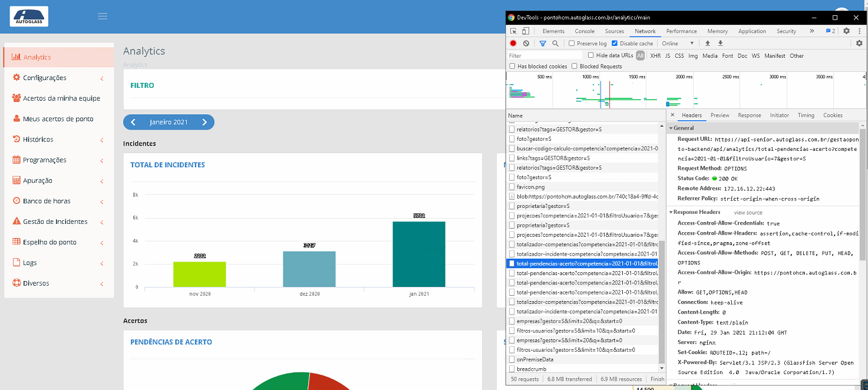Toggle the network filter funnel icon

(543, 44)
